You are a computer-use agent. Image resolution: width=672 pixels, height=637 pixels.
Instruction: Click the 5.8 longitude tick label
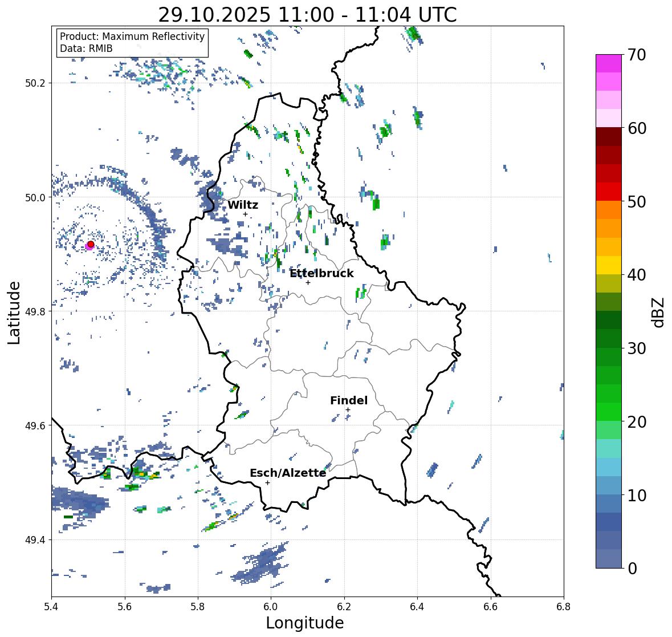[x=198, y=607]
